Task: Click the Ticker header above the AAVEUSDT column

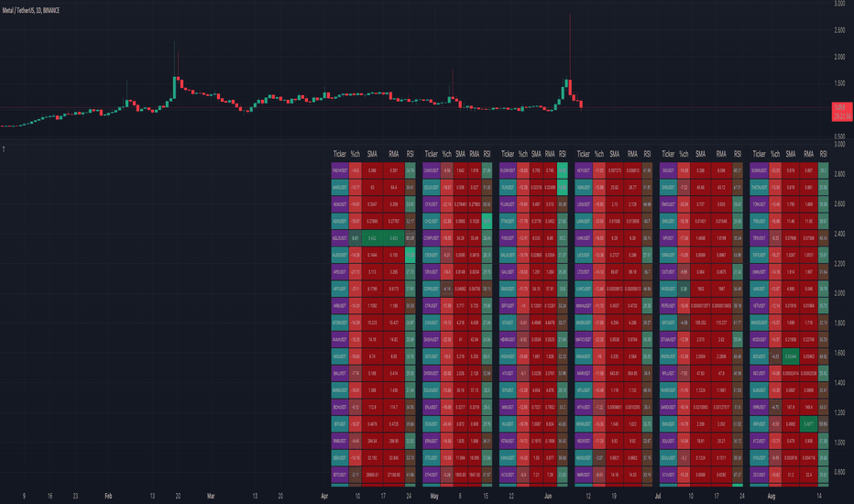Action: coord(340,154)
